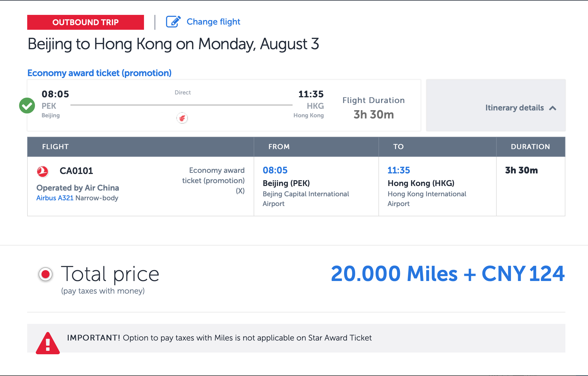Click the Change flight pencil icon
The width and height of the screenshot is (588, 376).
click(173, 22)
